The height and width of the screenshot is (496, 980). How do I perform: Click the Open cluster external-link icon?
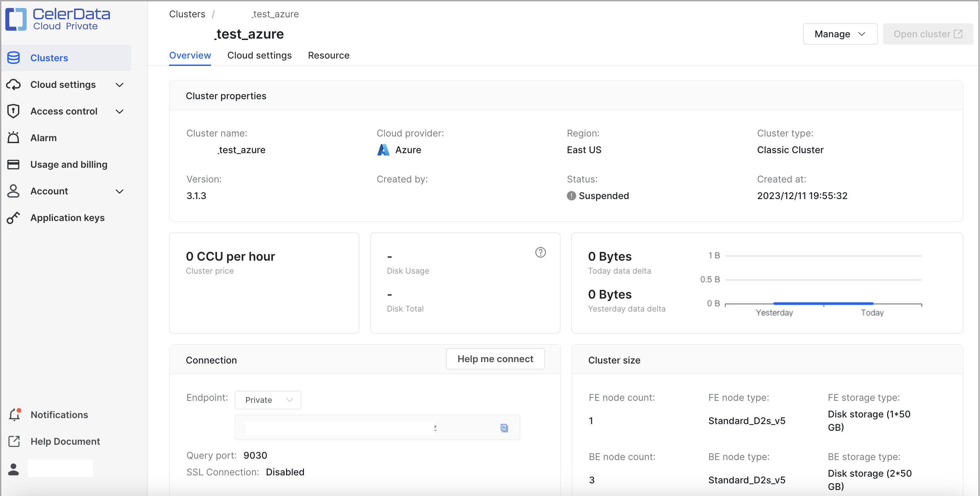(x=958, y=34)
